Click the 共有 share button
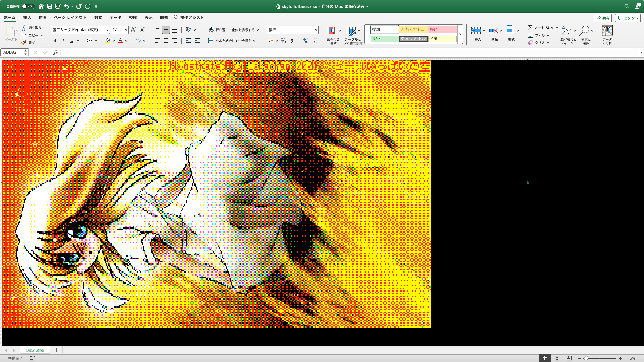This screenshot has width=644, height=362. pos(603,18)
